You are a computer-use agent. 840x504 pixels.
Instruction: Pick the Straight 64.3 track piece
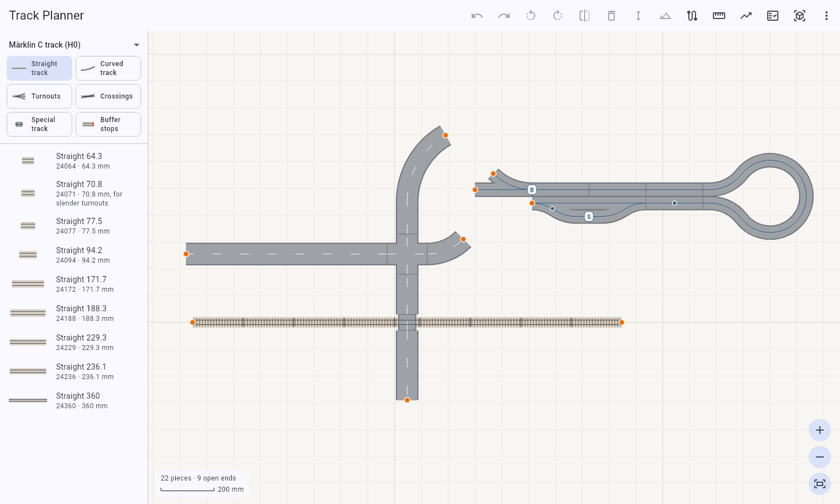74,161
